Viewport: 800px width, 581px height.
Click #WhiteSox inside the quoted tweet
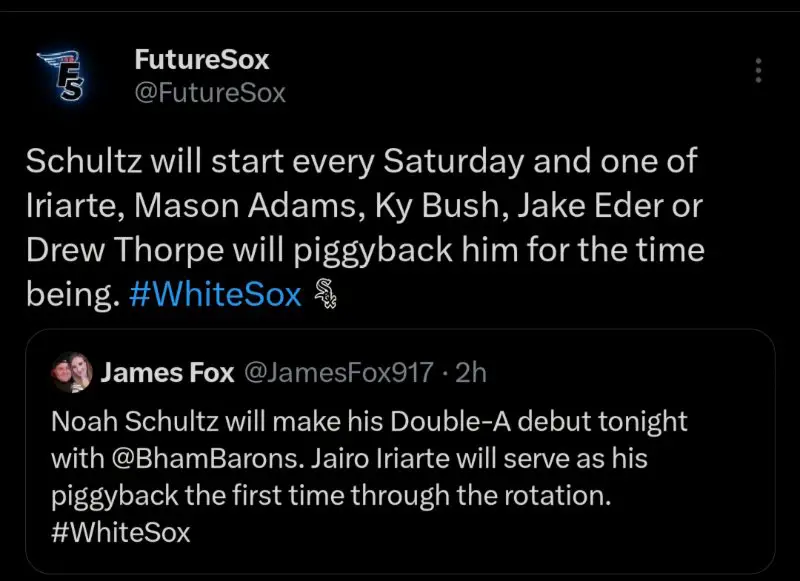click(x=120, y=532)
